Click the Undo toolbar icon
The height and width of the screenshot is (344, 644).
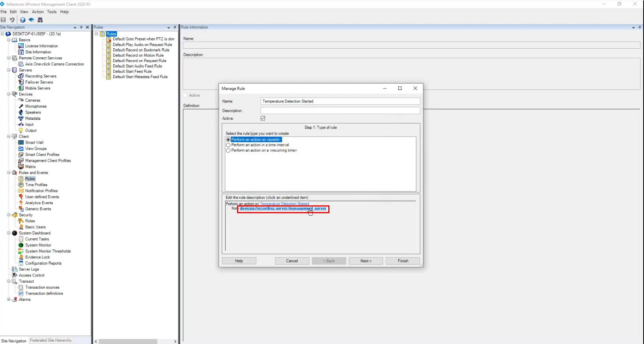pos(12,20)
